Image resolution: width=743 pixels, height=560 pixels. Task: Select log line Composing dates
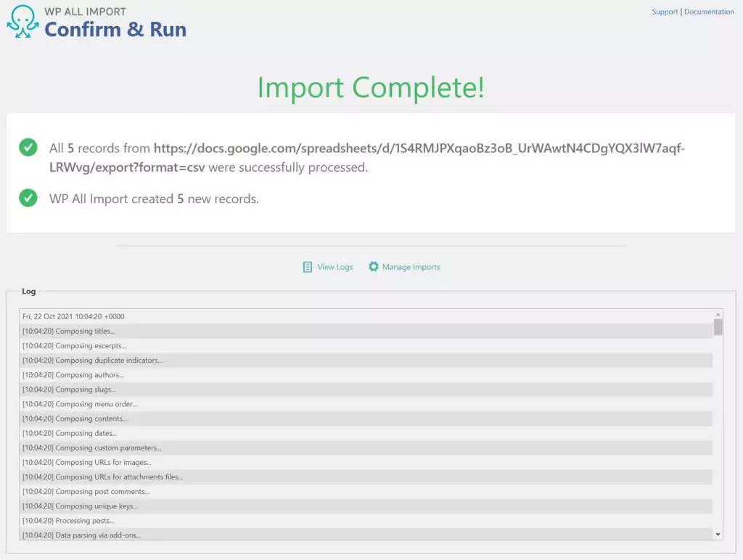point(366,434)
